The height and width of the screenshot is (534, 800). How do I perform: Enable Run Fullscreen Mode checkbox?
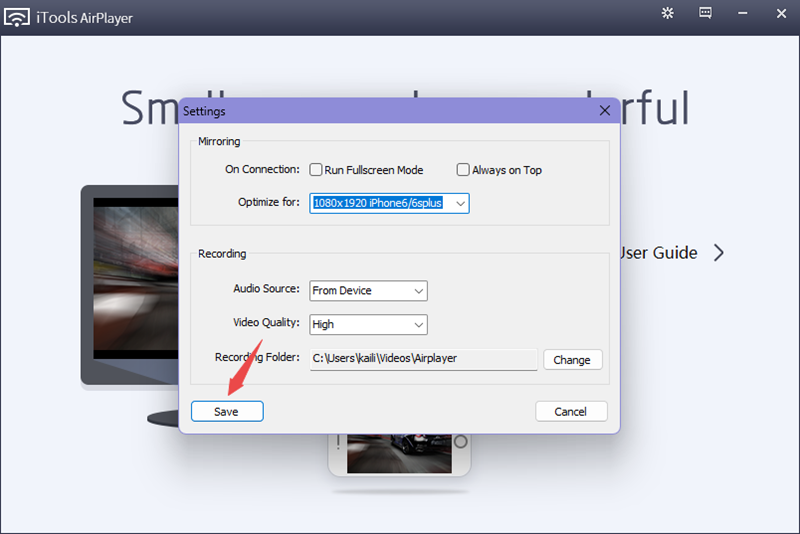pyautogui.click(x=316, y=169)
